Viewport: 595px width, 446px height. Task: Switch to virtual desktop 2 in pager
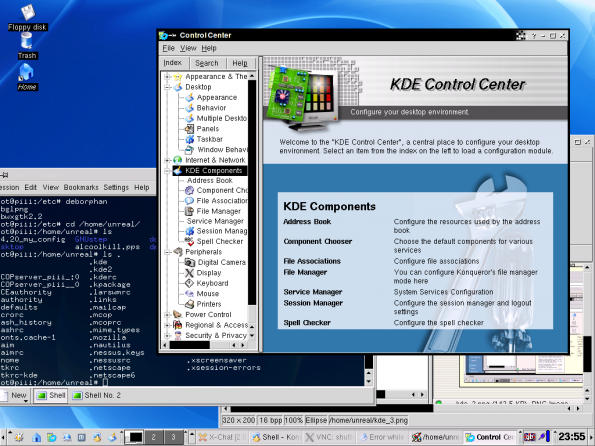[153, 437]
